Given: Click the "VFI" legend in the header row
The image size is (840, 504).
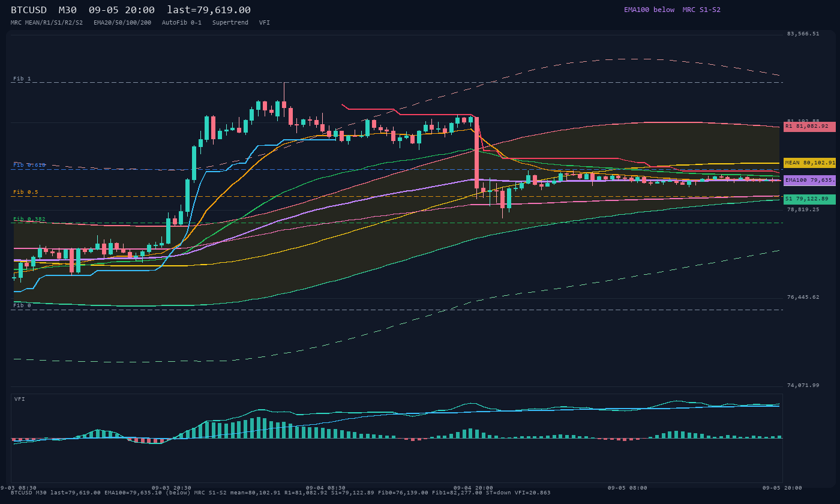Looking at the screenshot, I should coord(265,23).
